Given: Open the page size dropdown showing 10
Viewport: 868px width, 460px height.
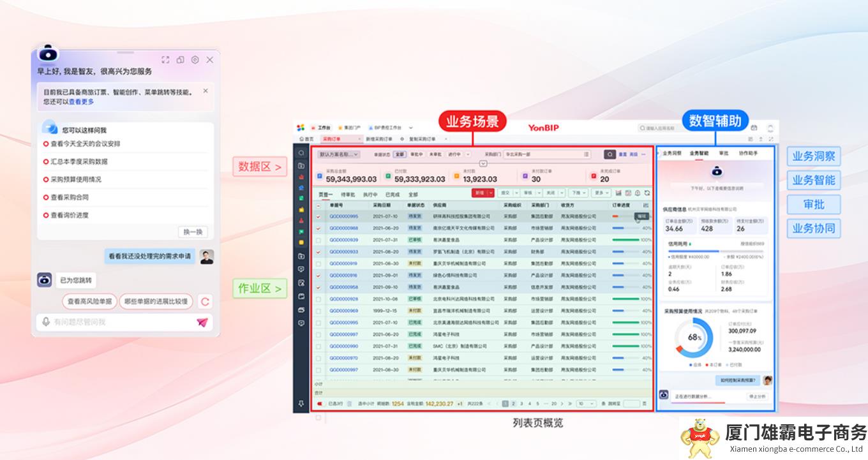Looking at the screenshot, I should (x=585, y=403).
